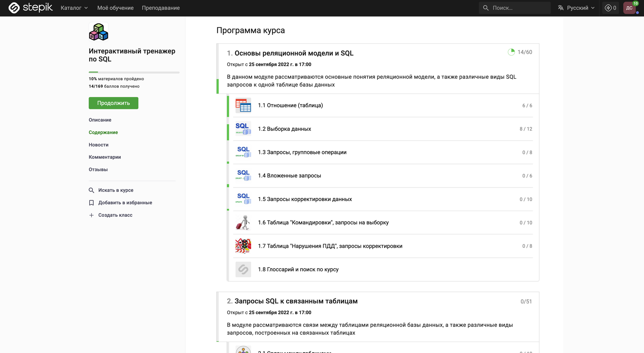
Task: Open the Комментарии sidebar tab
Action: (x=105, y=157)
